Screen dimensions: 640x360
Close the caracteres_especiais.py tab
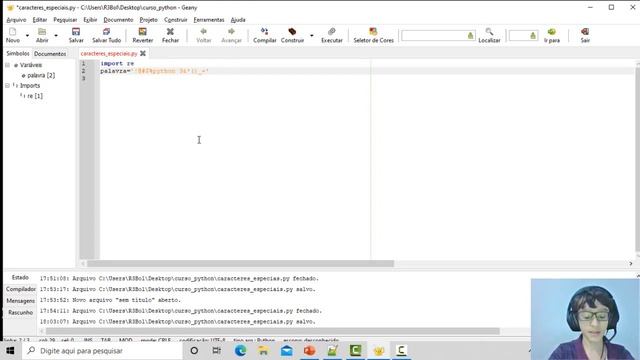143,53
